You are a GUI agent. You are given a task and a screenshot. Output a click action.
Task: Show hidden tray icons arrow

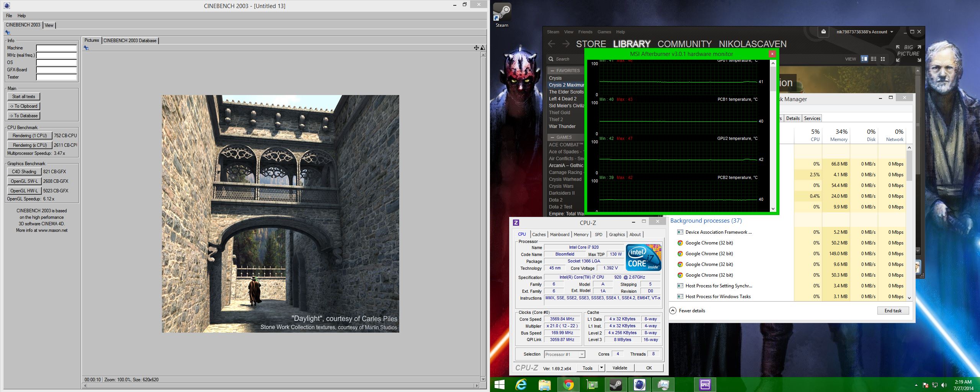click(916, 385)
